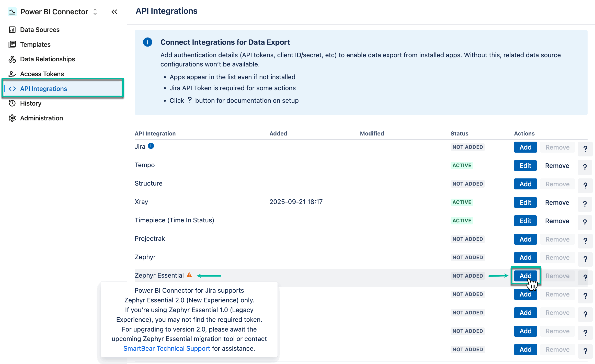This screenshot has width=595, height=364.
Task: Click the info icon next to Jira
Action: point(151,146)
